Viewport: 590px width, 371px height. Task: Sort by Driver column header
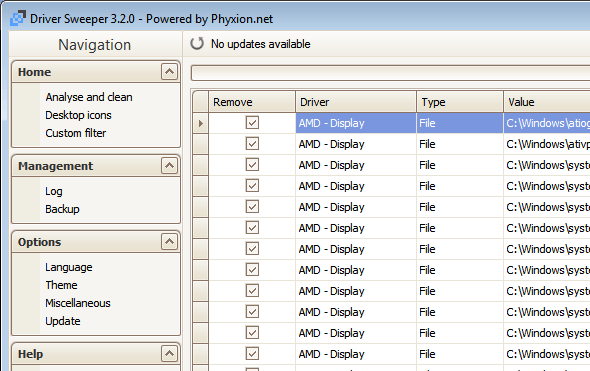tap(356, 102)
